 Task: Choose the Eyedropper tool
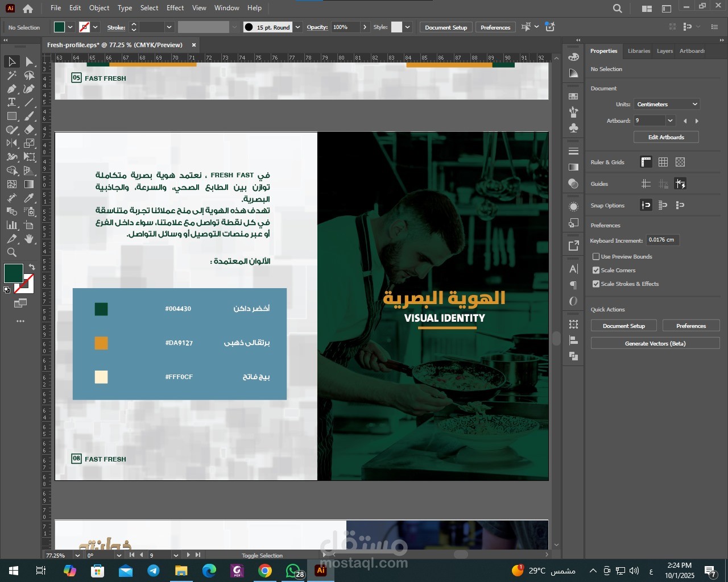(29, 198)
